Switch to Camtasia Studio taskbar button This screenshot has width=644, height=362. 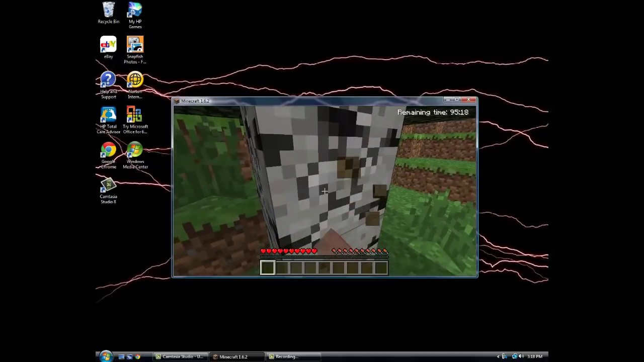[180, 356]
